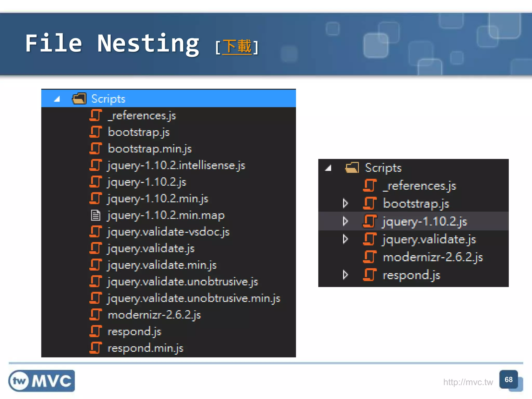Select jquery.validate-vsdoc.js in the list
This screenshot has width=532, height=399.
[x=169, y=232]
